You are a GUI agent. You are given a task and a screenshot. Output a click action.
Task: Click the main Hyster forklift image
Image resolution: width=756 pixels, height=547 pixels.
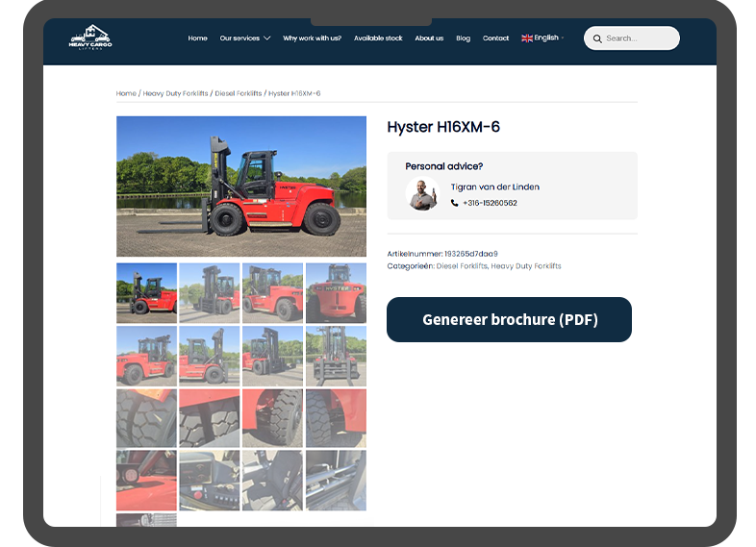click(x=241, y=186)
